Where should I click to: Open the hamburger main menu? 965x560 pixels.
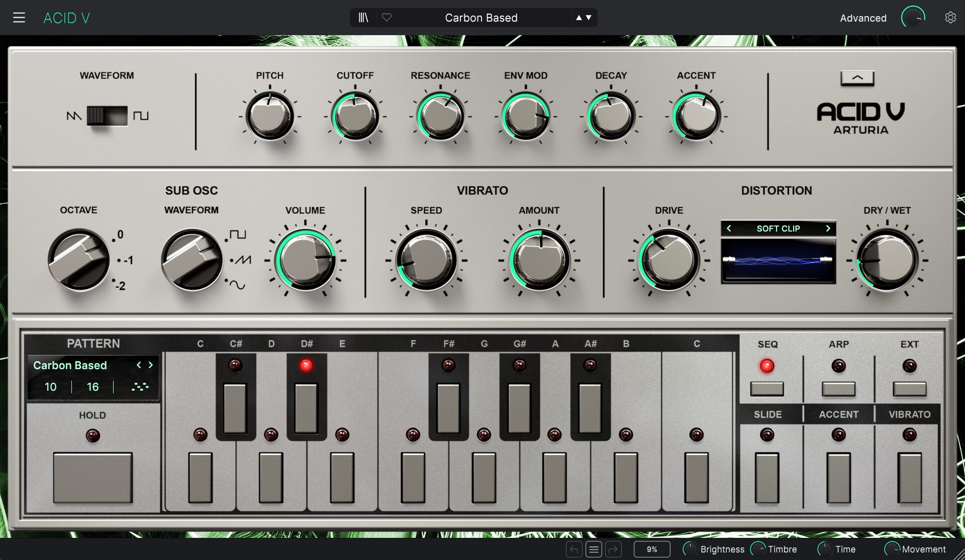point(19,18)
